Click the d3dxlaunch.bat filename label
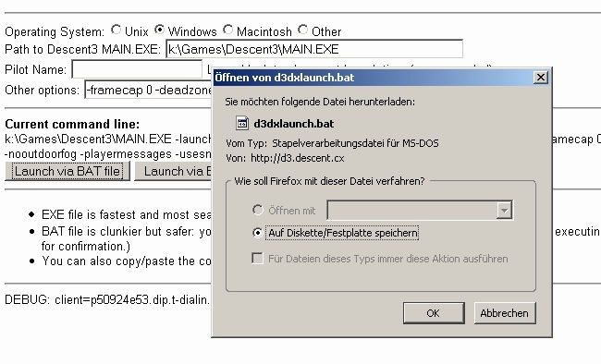This screenshot has height=364, width=601. 294,124
